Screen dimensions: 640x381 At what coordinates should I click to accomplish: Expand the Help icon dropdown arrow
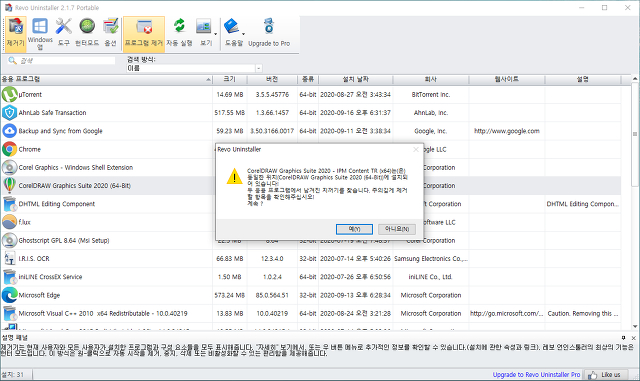tap(244, 34)
